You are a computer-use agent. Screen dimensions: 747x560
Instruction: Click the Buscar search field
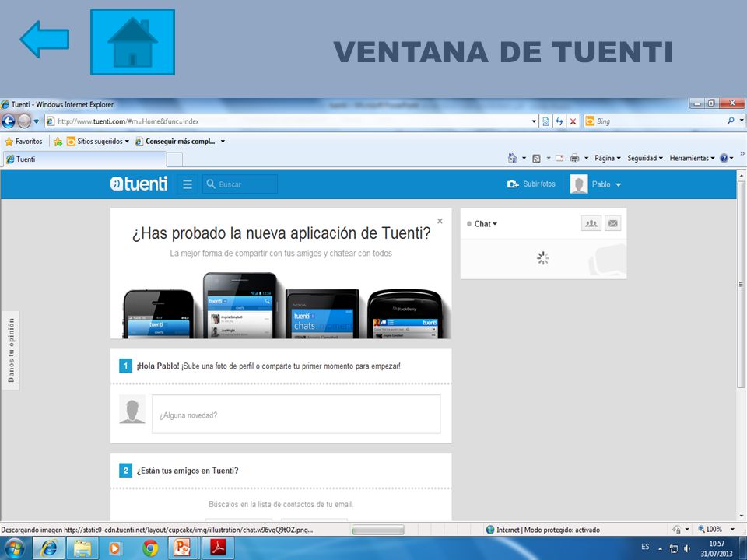(x=240, y=184)
